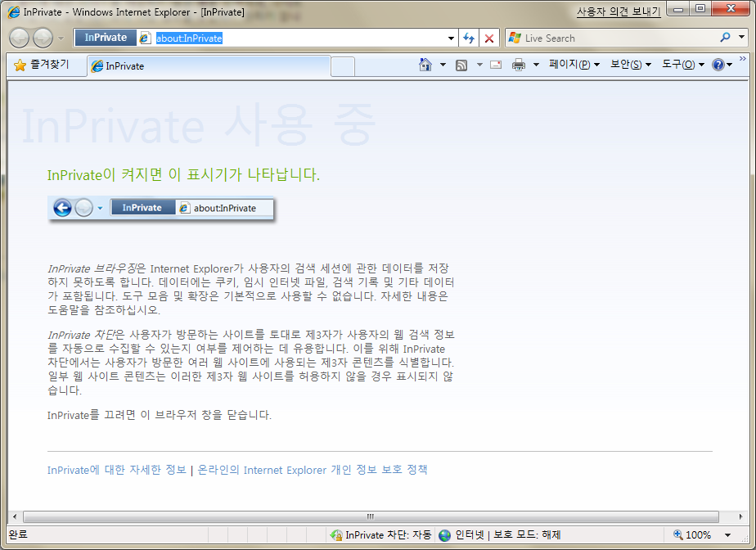Click the scroll right arrow
Image resolution: width=756 pixels, height=550 pixels.
[x=740, y=516]
